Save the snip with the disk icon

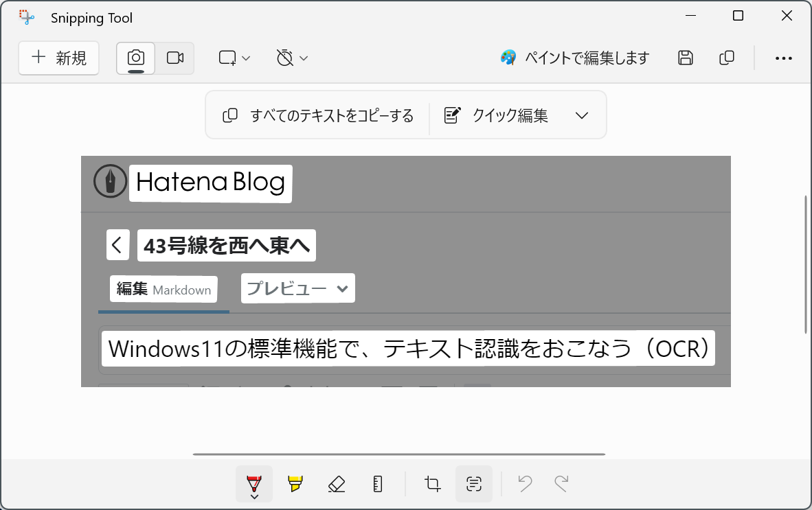[x=685, y=58]
